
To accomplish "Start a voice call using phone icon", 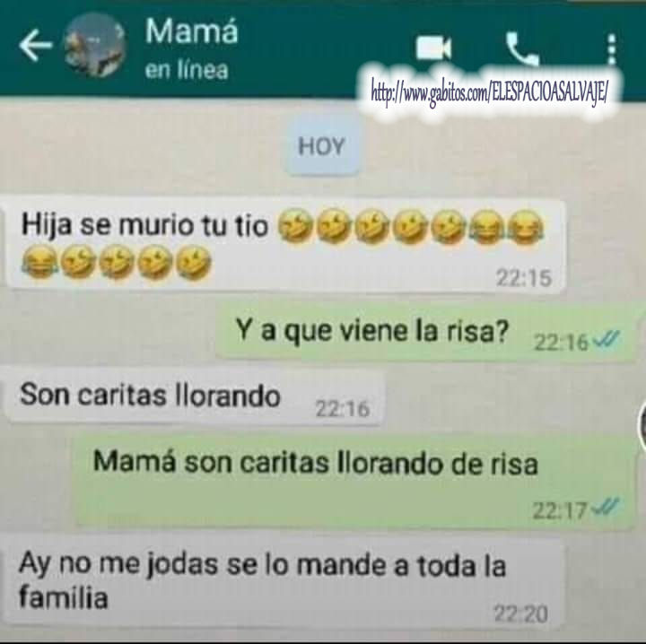I will coord(522,48).
